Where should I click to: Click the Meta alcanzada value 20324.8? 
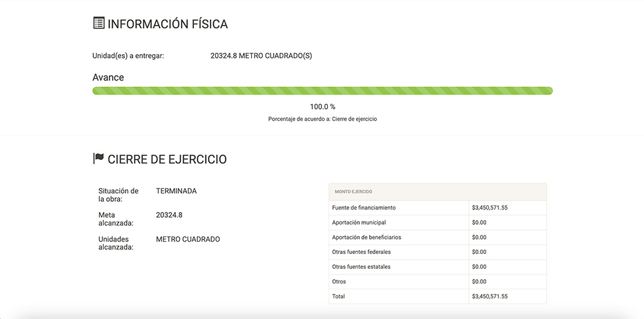(x=169, y=215)
